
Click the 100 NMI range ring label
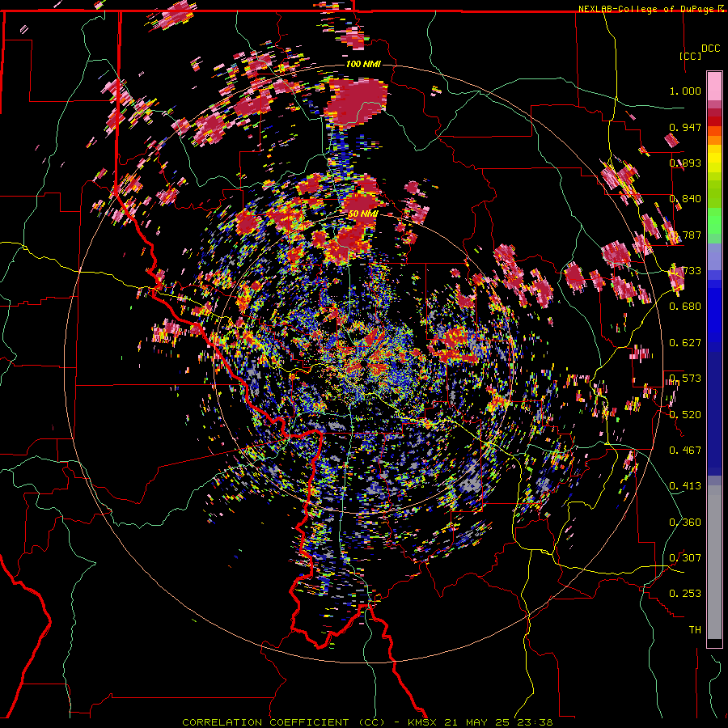(x=363, y=64)
